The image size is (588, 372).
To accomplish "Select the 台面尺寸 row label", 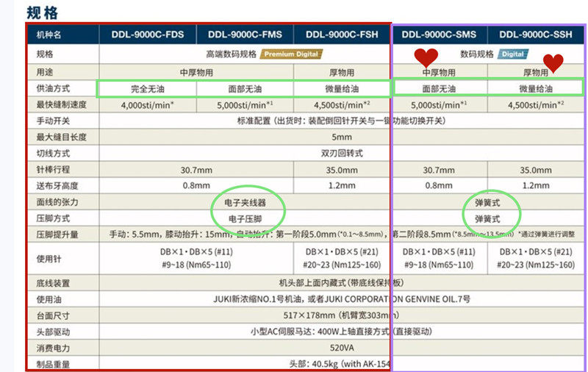I will click(x=53, y=315).
